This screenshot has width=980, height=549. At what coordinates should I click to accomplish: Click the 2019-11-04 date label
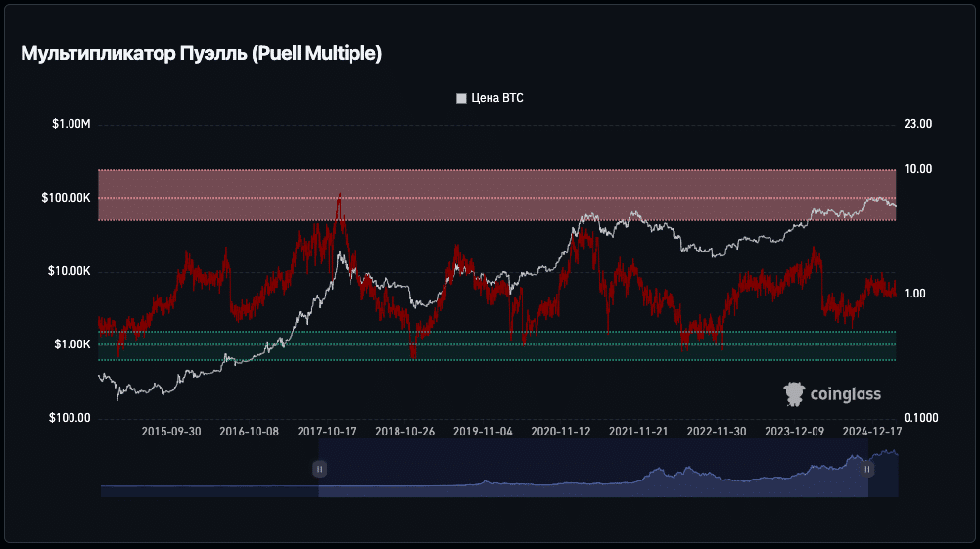pos(483,432)
